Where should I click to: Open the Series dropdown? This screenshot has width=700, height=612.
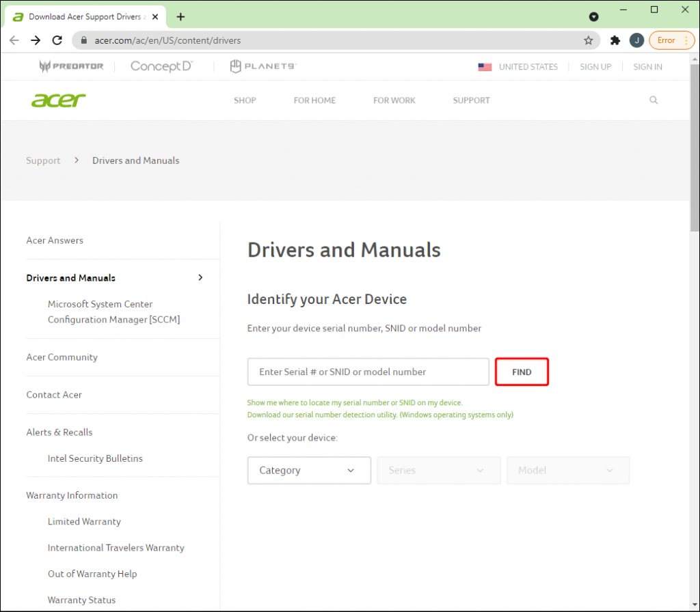[438, 470]
